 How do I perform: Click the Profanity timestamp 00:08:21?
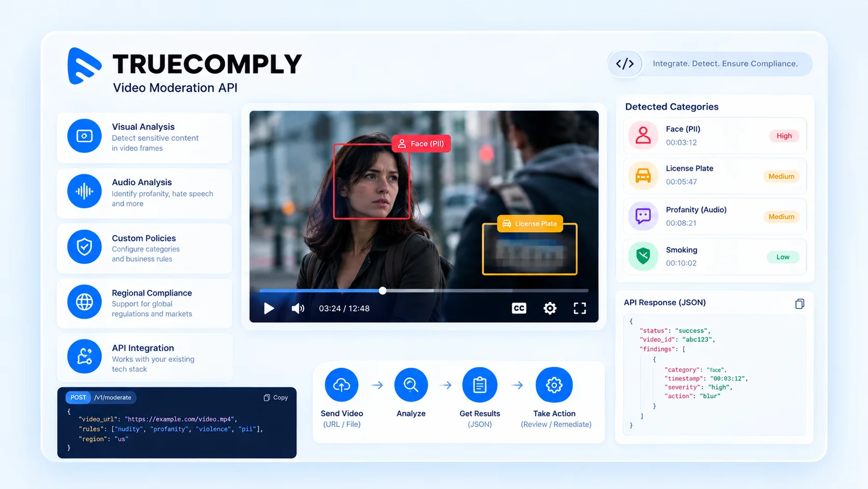(x=681, y=223)
